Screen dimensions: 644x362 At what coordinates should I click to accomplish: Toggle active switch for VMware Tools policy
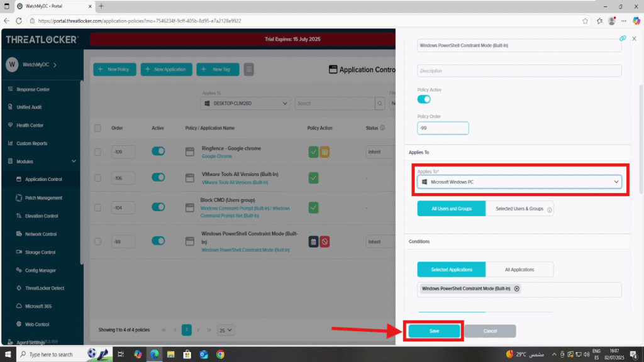(x=158, y=177)
